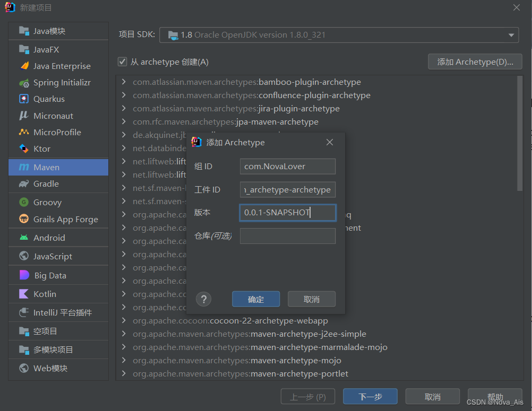This screenshot has width=532, height=411.
Task: Click the Android robot icon
Action: click(24, 238)
